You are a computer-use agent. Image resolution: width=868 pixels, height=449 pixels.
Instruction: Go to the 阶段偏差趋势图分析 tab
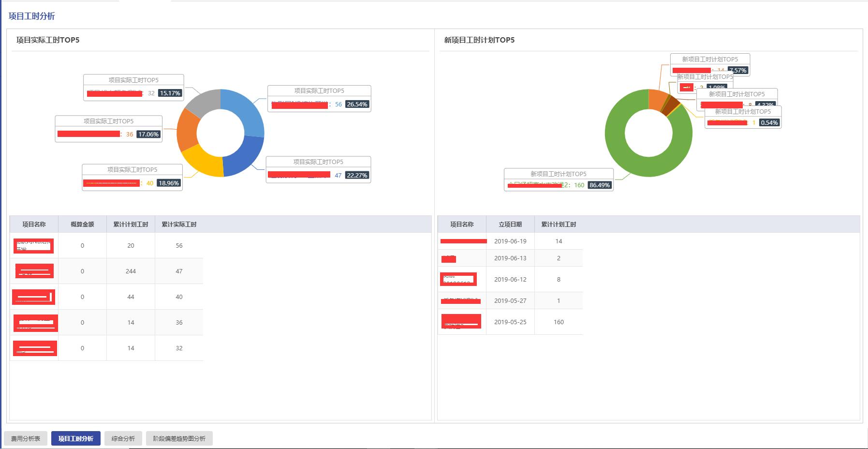click(179, 438)
